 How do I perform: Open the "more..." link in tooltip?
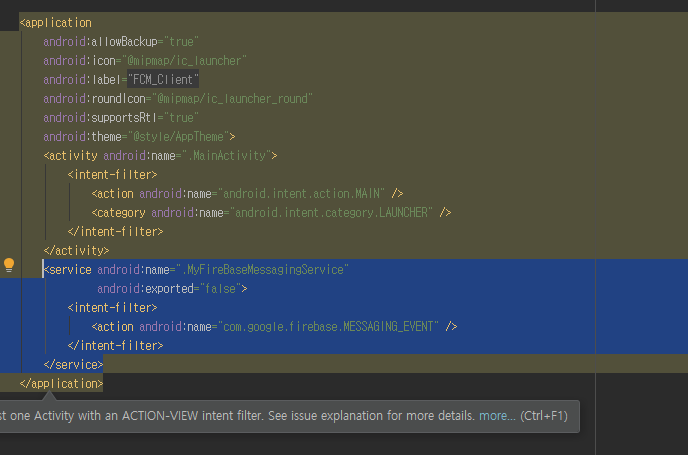497,416
